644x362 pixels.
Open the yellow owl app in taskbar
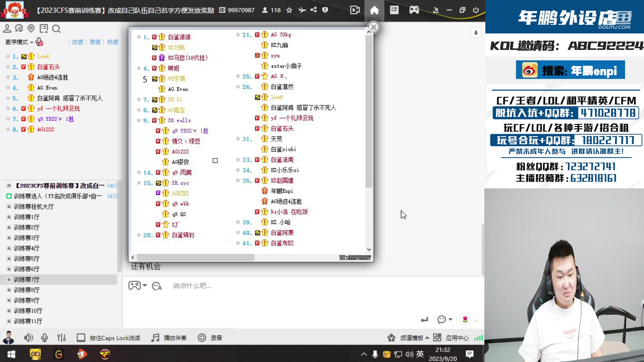(x=35, y=354)
